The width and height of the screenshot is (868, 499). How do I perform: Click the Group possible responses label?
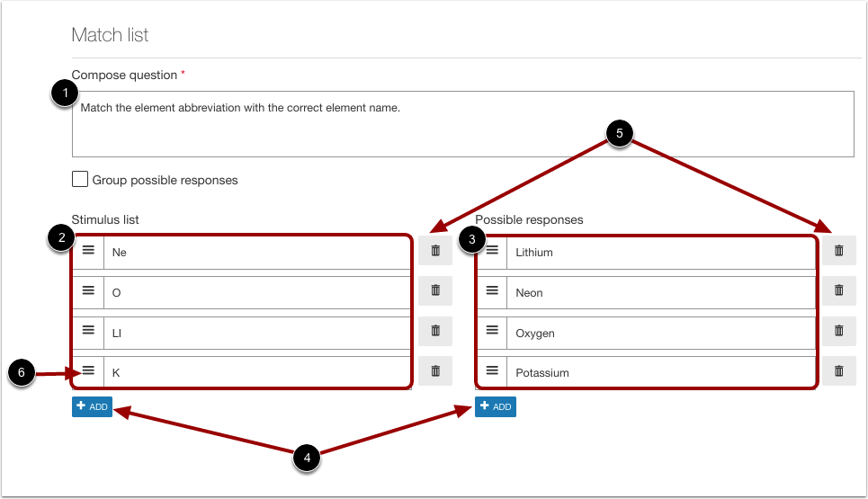click(x=165, y=181)
